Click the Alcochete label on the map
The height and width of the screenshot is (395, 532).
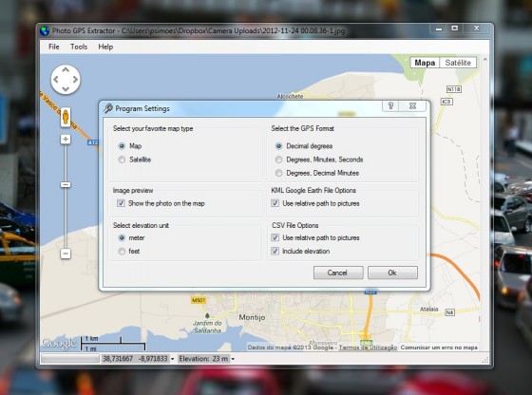(x=290, y=96)
